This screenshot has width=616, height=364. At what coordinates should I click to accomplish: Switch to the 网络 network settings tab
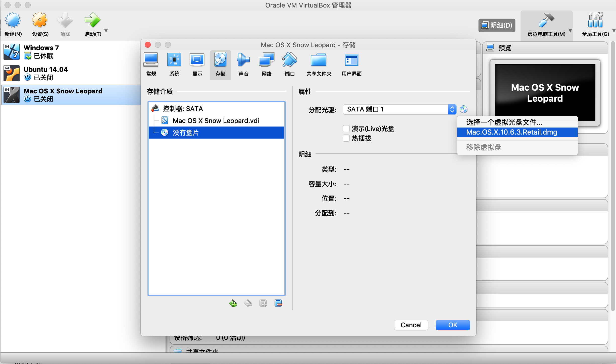[x=267, y=65]
